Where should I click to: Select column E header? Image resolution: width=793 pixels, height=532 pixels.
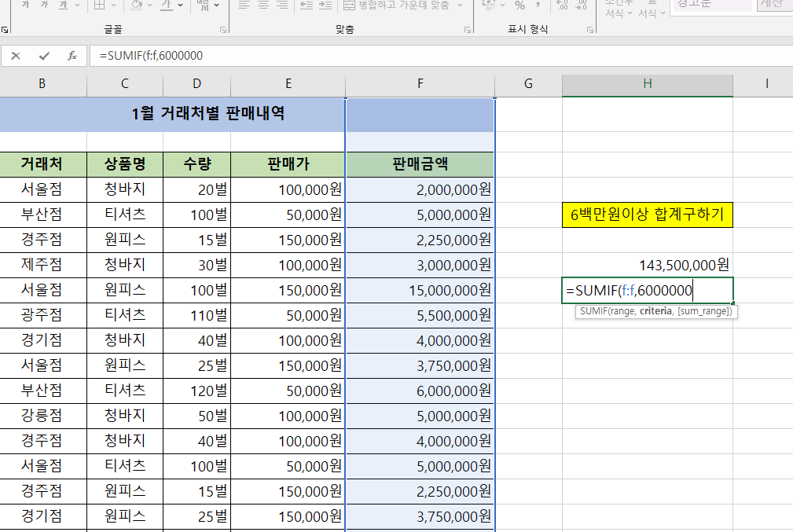pos(288,83)
